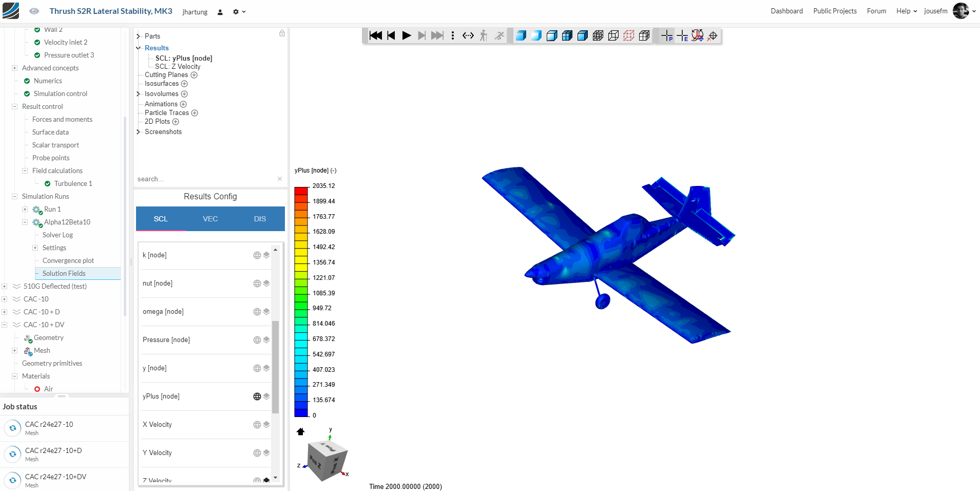Viewport: 980px width, 491px height.
Task: Toggle globe icon for nut [node] field
Action: [x=257, y=284]
